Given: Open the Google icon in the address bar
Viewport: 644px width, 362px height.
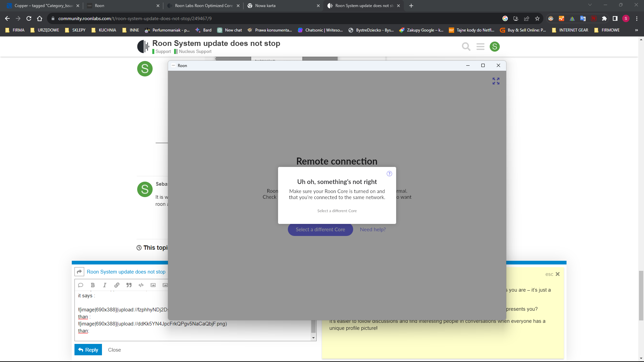Looking at the screenshot, I should point(505,18).
